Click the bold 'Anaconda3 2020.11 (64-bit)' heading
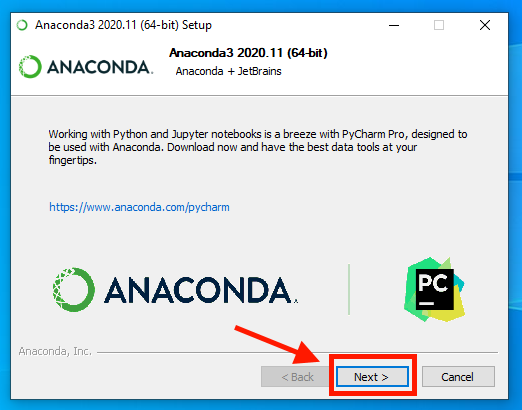The height and width of the screenshot is (410, 522). pos(248,53)
